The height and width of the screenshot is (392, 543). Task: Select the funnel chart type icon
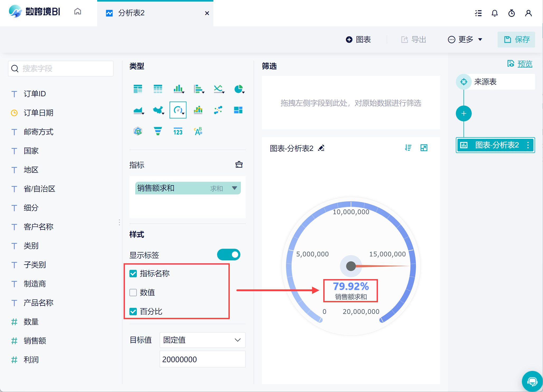coord(158,131)
